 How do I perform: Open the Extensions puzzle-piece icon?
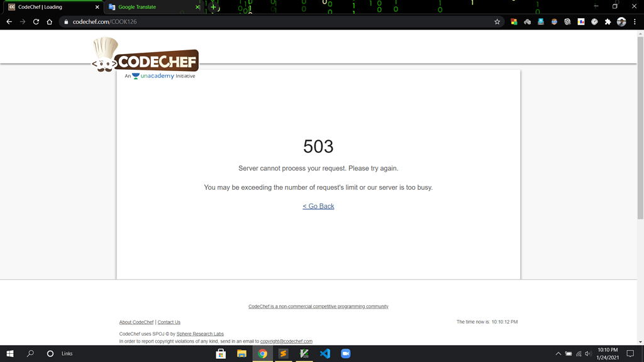[x=608, y=21]
